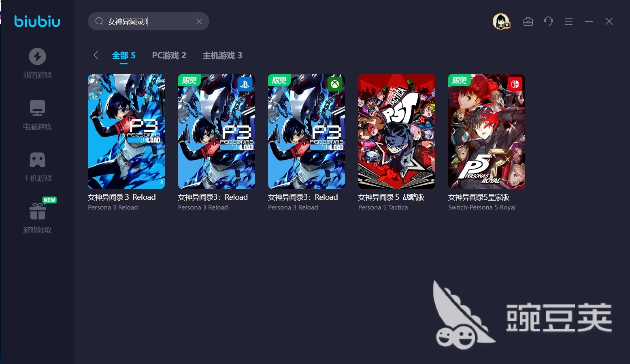
Task: Open the PC games monitor icon
Action: click(x=37, y=108)
